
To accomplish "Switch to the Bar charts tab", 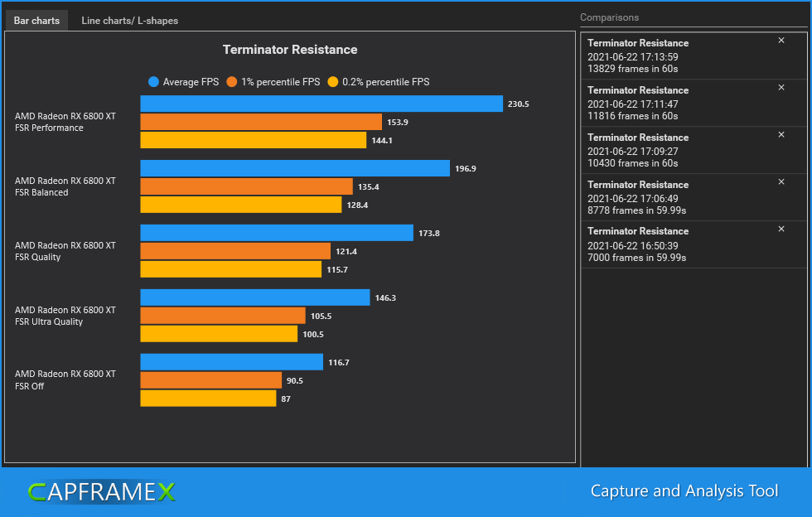I will [36, 21].
